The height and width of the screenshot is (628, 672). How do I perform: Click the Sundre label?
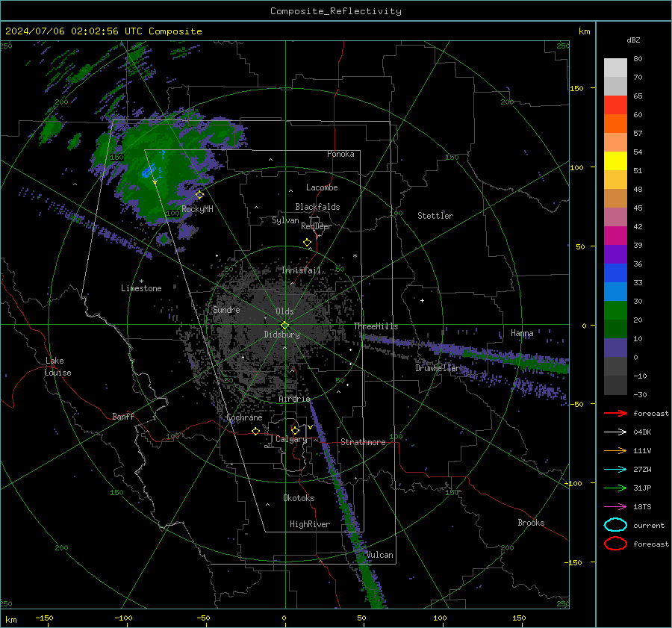226,310
